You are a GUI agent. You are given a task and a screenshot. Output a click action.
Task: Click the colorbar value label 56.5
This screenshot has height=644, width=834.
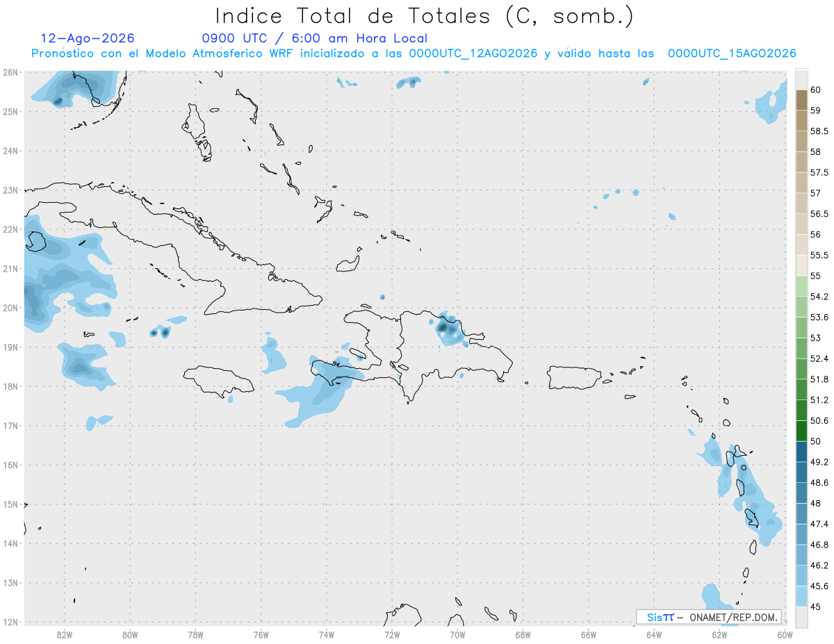coord(819,214)
